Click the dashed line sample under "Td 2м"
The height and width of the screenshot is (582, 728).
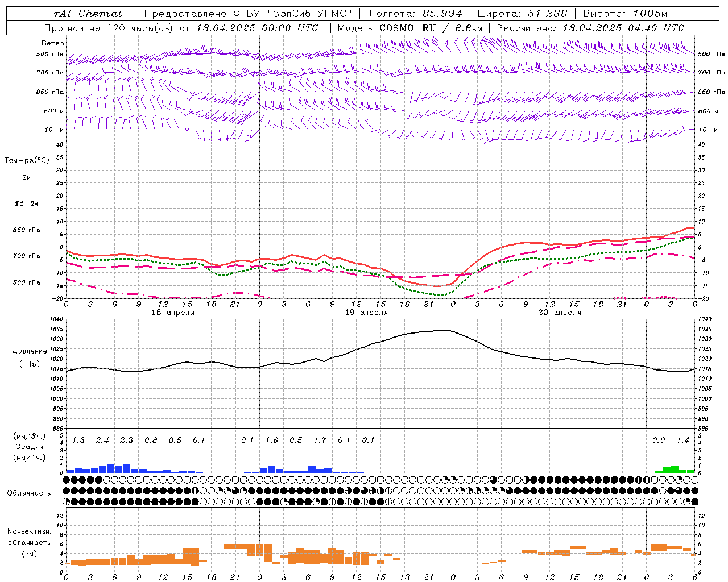click(25, 210)
